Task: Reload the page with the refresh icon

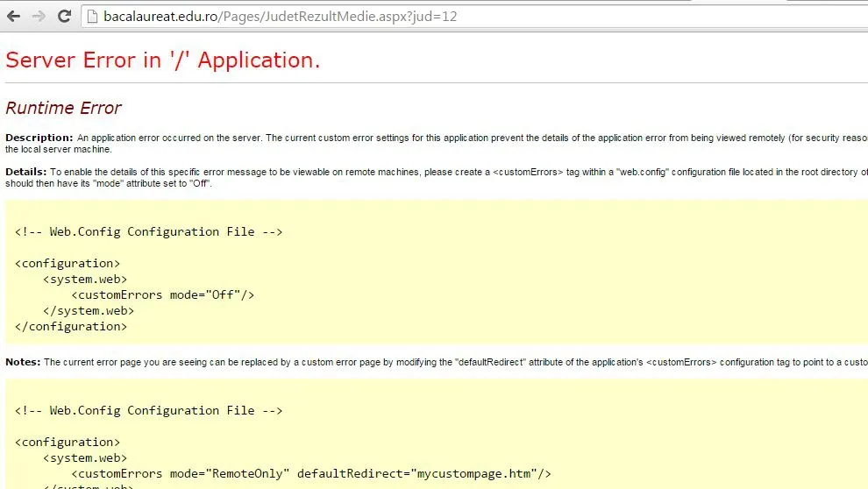Action: 64,16
